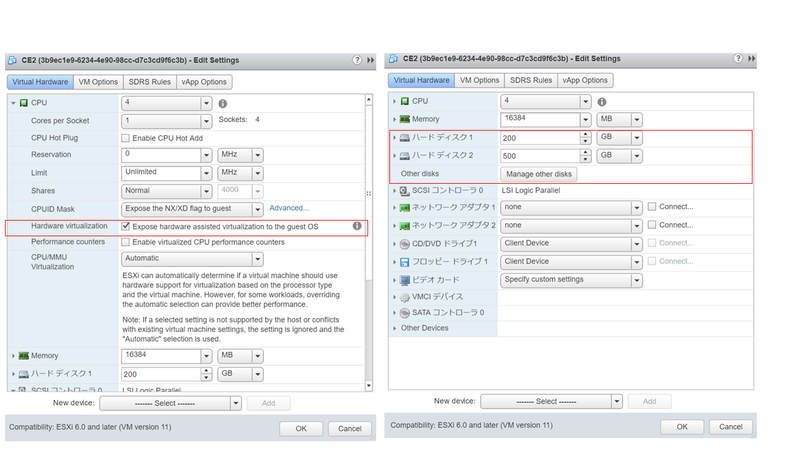The height and width of the screenshot is (450, 800).
Task: Click the VM icon in right dialog title
Action: coord(393,58)
